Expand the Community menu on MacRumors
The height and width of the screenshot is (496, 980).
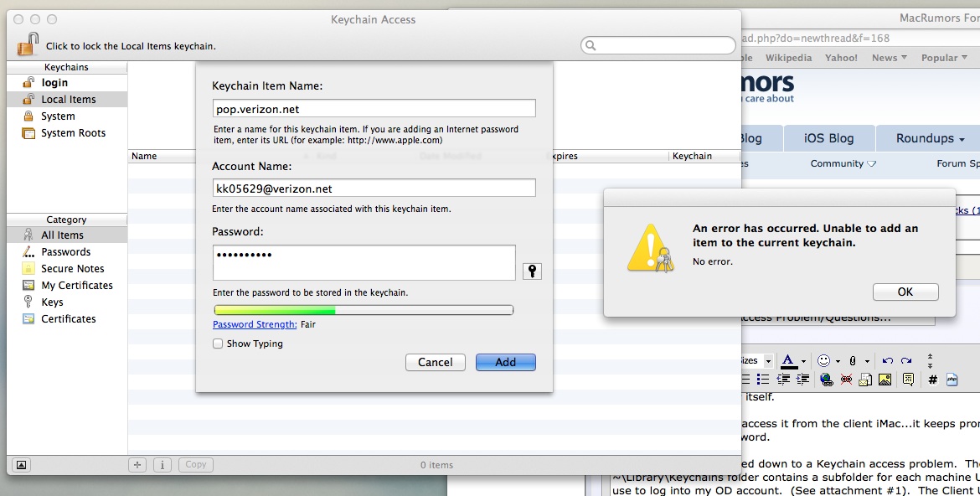[x=843, y=163]
